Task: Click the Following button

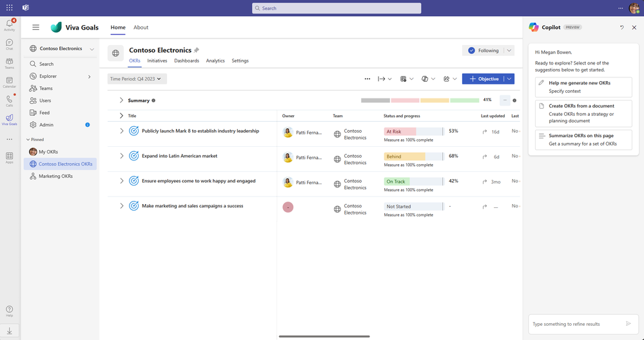Action: coord(483,50)
